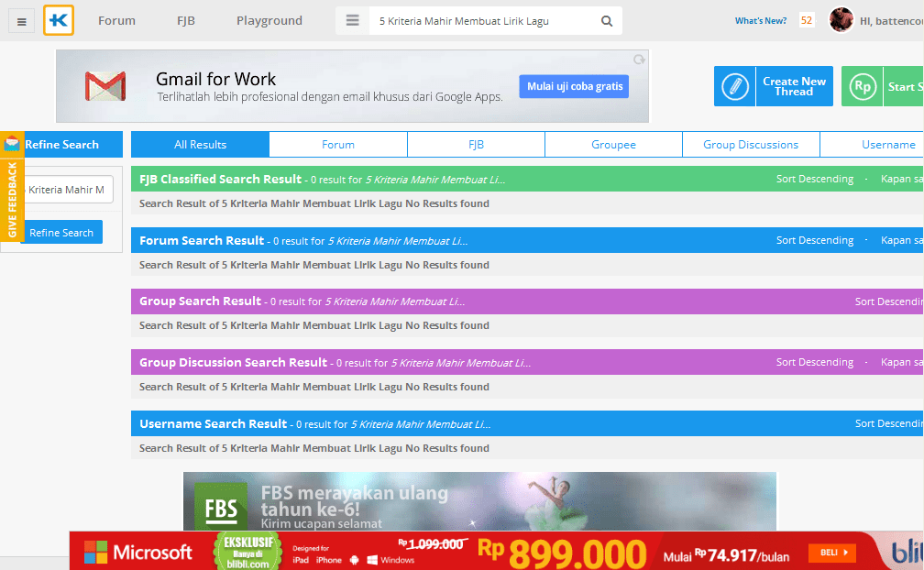Viewport: 924px width, 570px height.
Task: Click the Refine Search panel header
Action: coord(61,144)
